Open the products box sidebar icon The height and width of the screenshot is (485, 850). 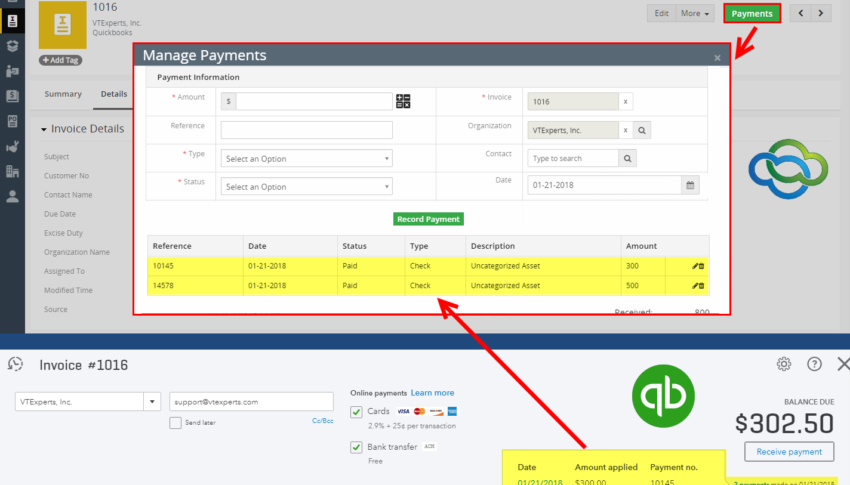(x=12, y=46)
